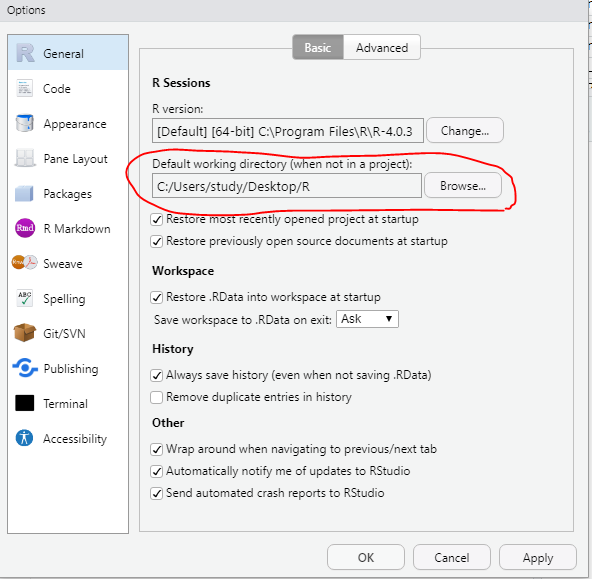Select R Markdown label in sidebar
Image resolution: width=592 pixels, height=579 pixels.
77,229
